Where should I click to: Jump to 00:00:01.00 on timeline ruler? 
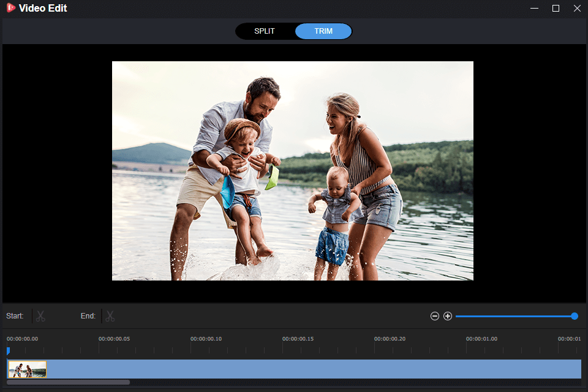467,348
